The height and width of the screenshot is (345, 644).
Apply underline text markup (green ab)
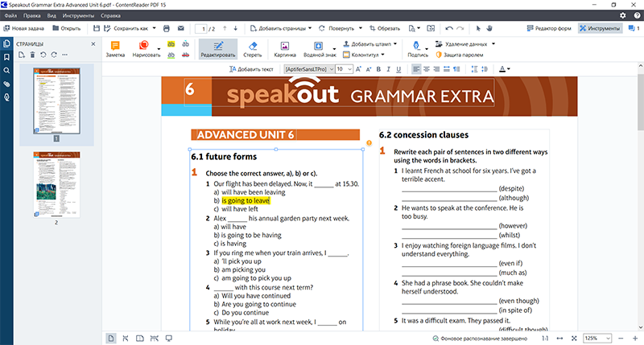tap(171, 55)
